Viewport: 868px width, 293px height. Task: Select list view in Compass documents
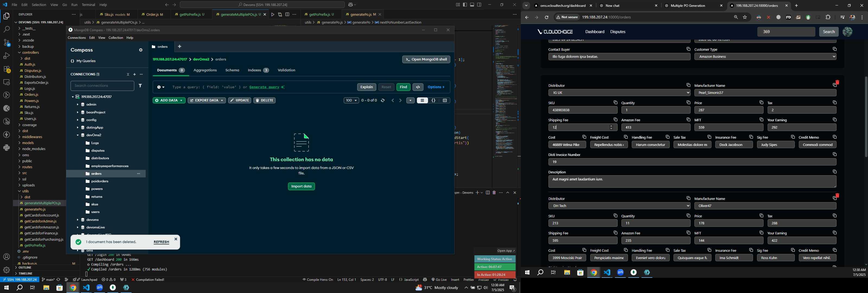pyautogui.click(x=422, y=100)
